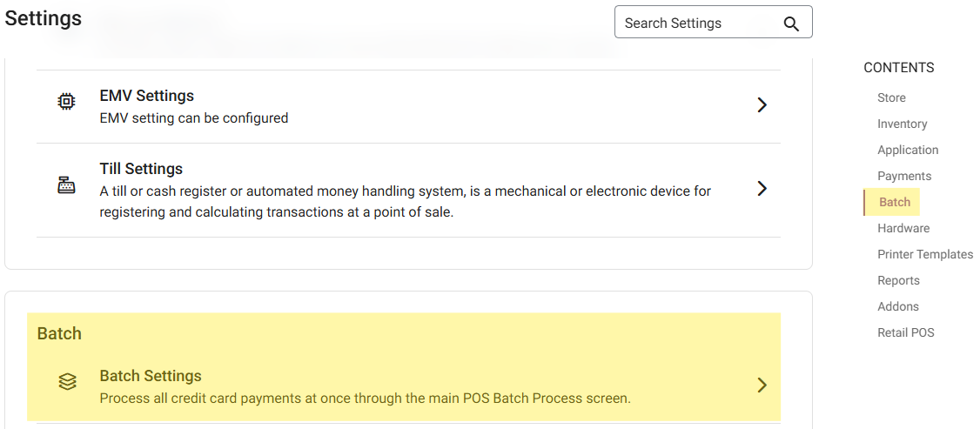
Task: Open Batch Settings via its chevron arrow
Action: (762, 385)
